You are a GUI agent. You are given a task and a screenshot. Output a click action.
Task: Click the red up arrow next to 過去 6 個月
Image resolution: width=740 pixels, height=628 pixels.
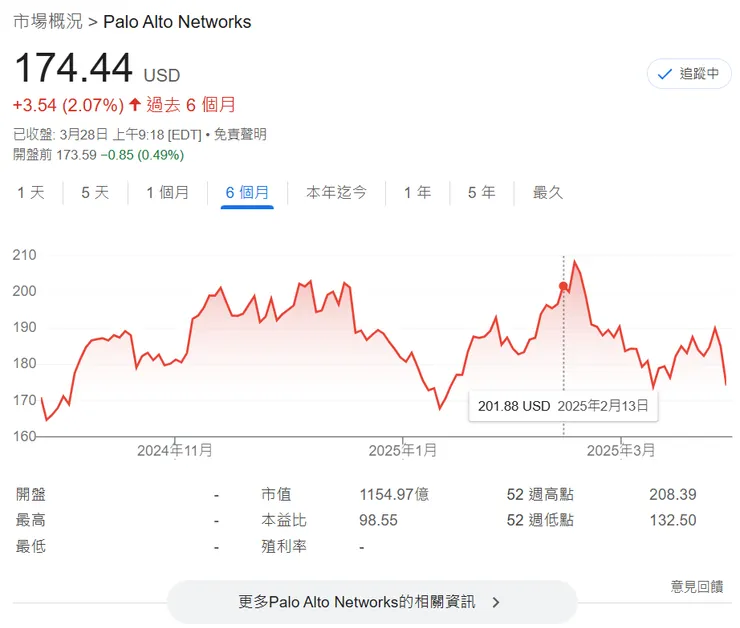coord(135,104)
